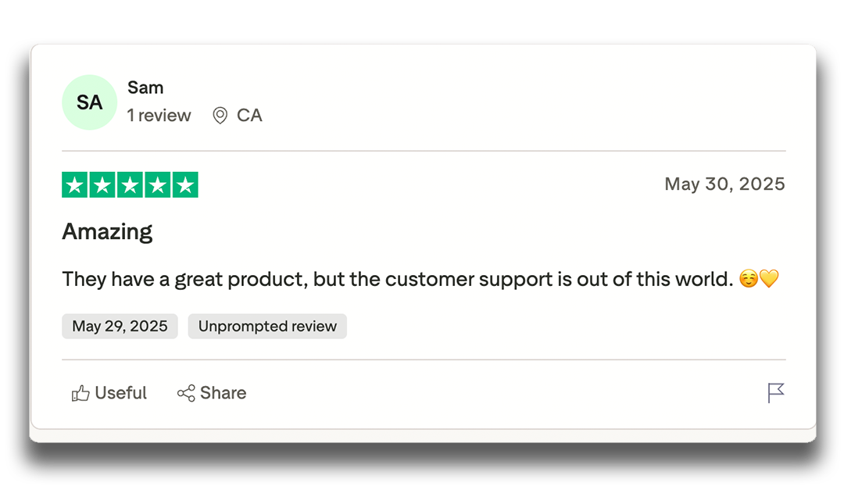844x504 pixels.
Task: Click the "Share" button label
Action: pyautogui.click(x=223, y=393)
